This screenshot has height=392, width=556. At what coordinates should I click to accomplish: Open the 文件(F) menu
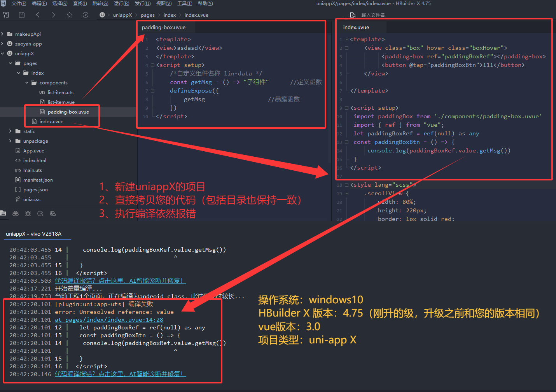[19, 3]
